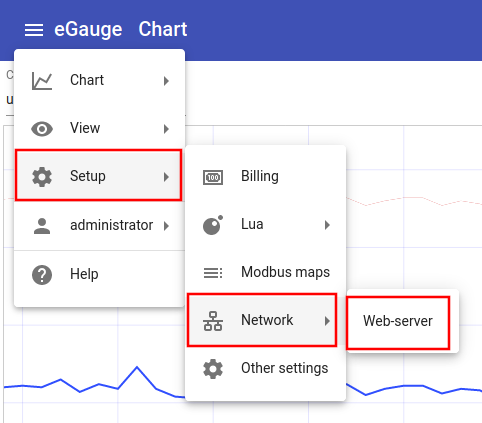Choose the Other settings entry
The image size is (482, 423).
[x=266, y=369]
